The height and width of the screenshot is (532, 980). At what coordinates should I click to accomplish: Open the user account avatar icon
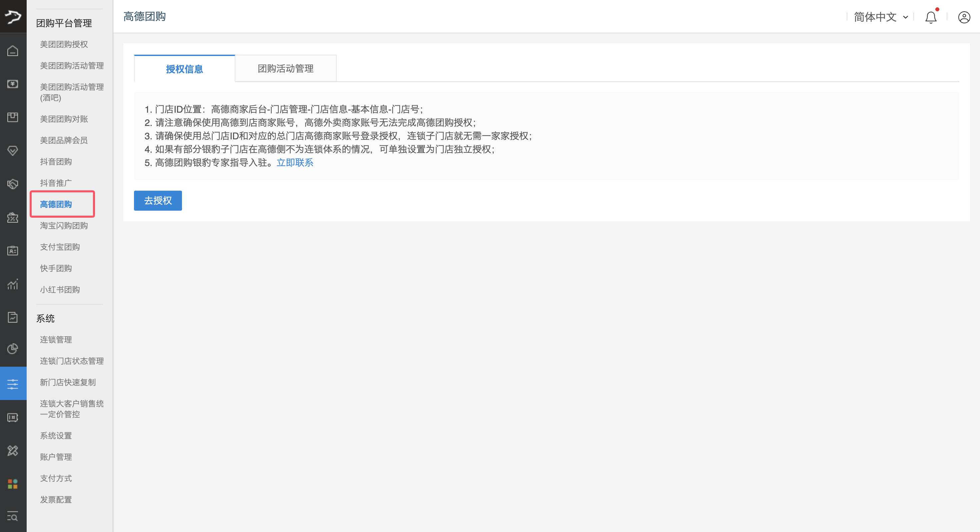tap(964, 17)
